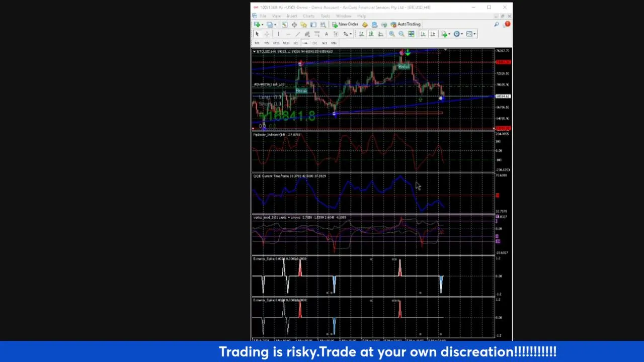Image resolution: width=644 pixels, height=362 pixels.
Task: Select the horizontal line tool
Action: 288,34
